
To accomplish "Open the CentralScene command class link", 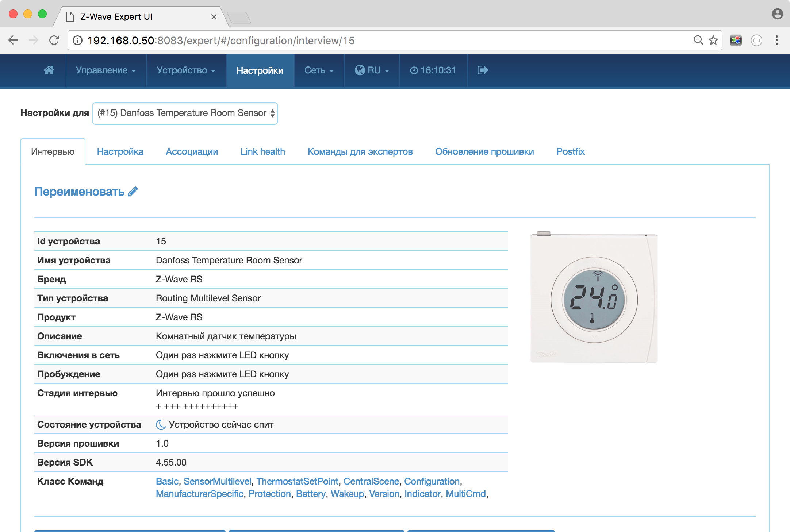I will 371,481.
